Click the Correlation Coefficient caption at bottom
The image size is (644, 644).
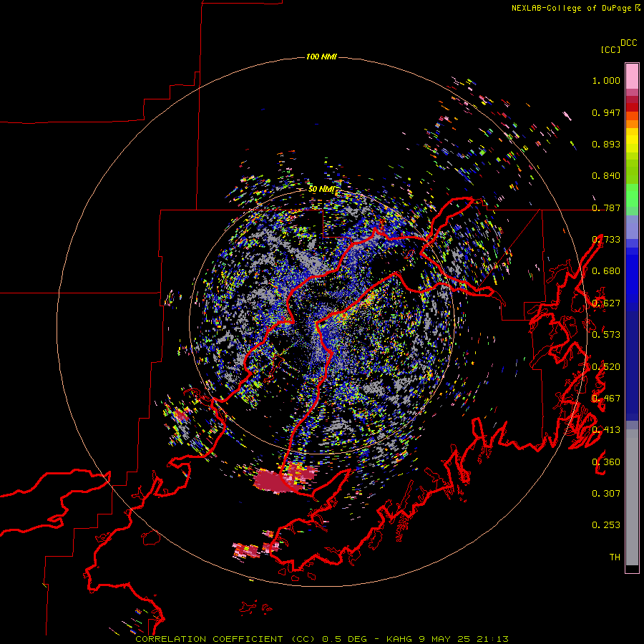[321, 639]
